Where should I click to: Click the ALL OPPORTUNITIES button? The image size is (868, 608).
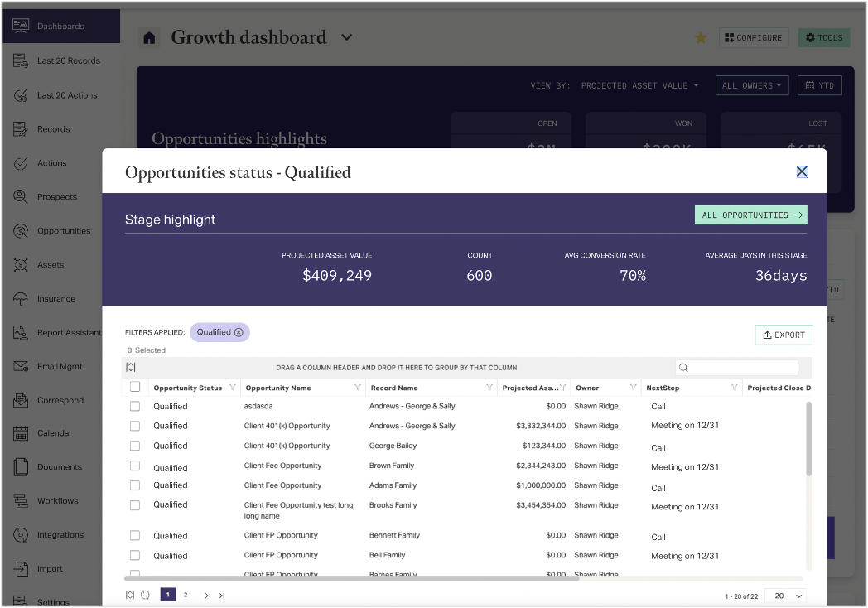(750, 215)
